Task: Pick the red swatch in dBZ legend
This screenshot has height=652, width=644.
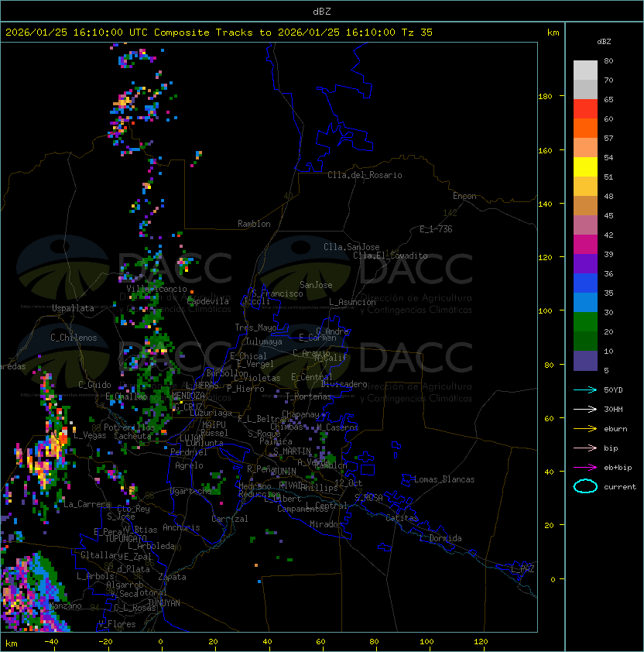Action: [585, 108]
